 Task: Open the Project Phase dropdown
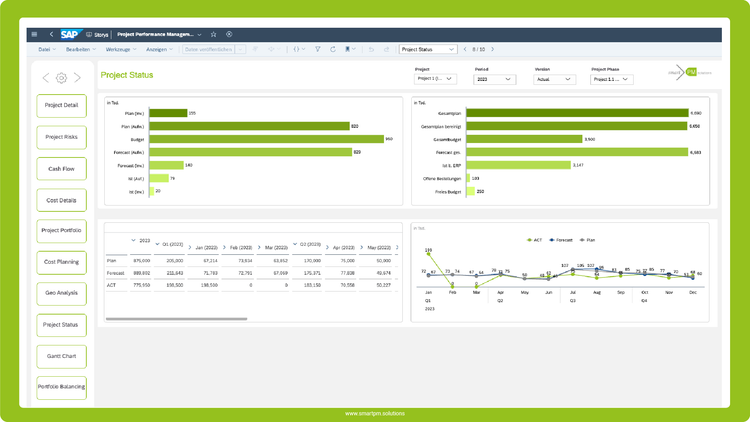[x=611, y=79]
